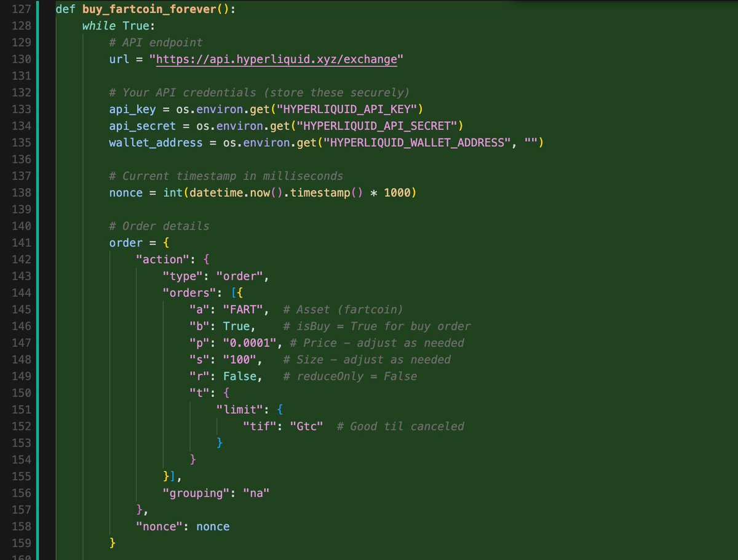
Task: Click the "Gtc" tif value
Action: pyautogui.click(x=307, y=426)
